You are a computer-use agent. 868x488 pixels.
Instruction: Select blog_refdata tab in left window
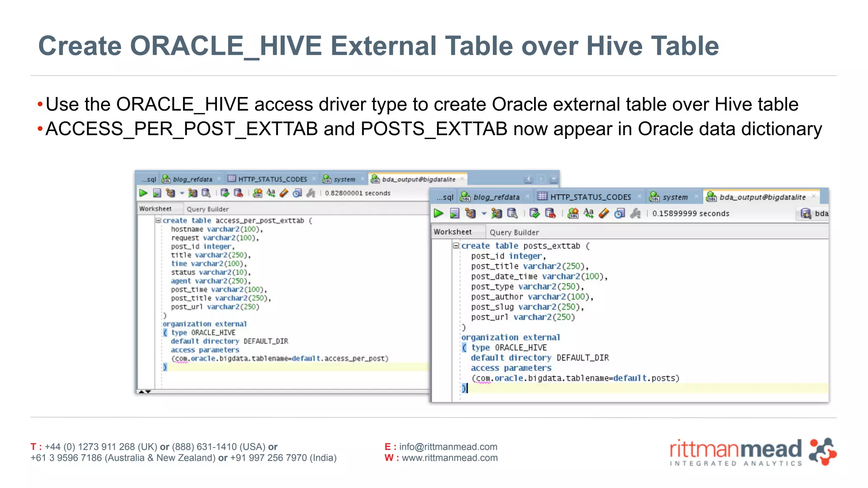tap(192, 179)
